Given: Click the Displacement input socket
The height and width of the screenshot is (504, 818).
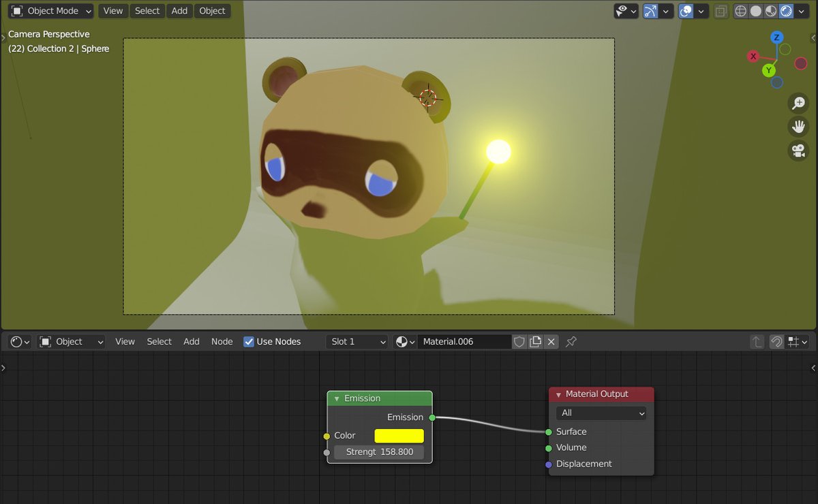Looking at the screenshot, I should point(549,464).
